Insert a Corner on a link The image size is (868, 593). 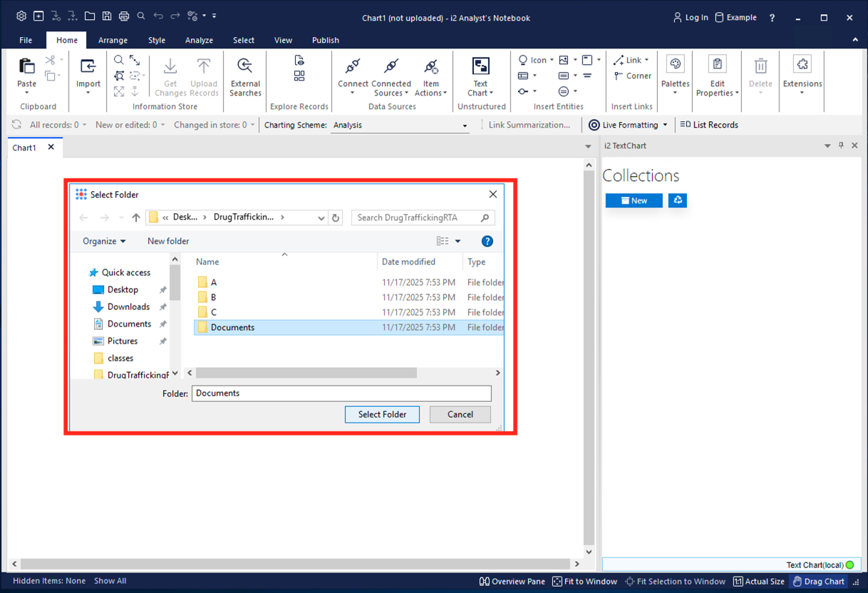click(632, 76)
